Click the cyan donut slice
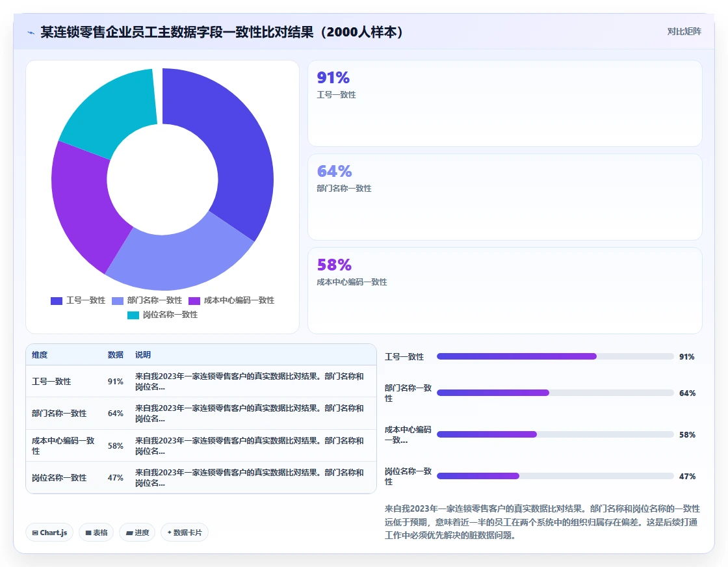 111,109
